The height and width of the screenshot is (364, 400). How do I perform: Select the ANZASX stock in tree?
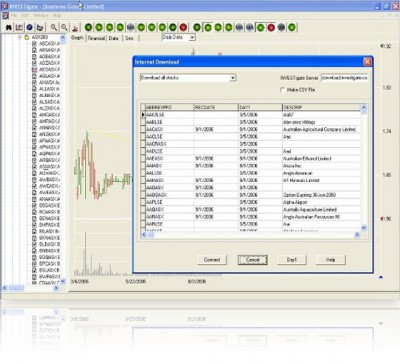coord(49,134)
